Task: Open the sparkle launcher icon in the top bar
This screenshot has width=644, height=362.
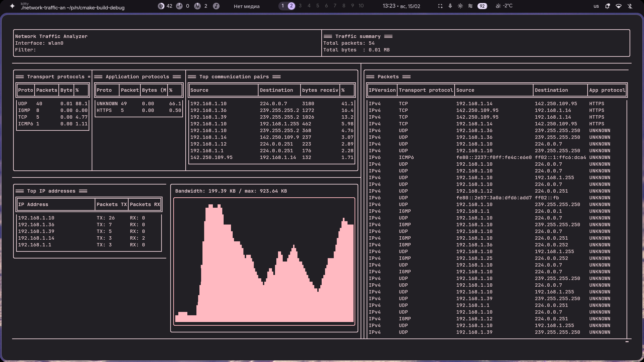Action: pos(12,6)
